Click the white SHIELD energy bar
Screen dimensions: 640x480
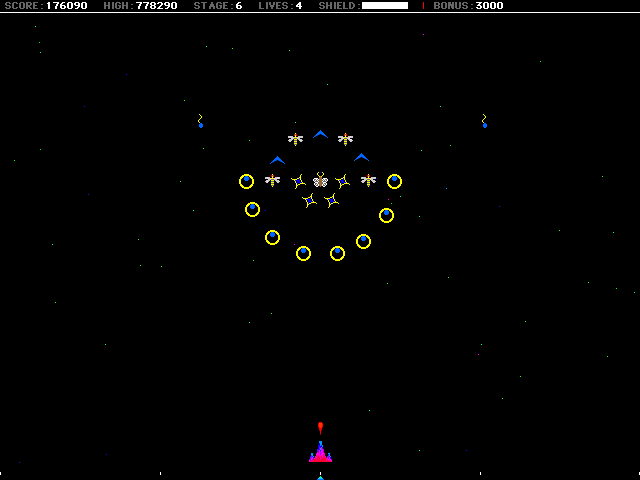[385, 6]
